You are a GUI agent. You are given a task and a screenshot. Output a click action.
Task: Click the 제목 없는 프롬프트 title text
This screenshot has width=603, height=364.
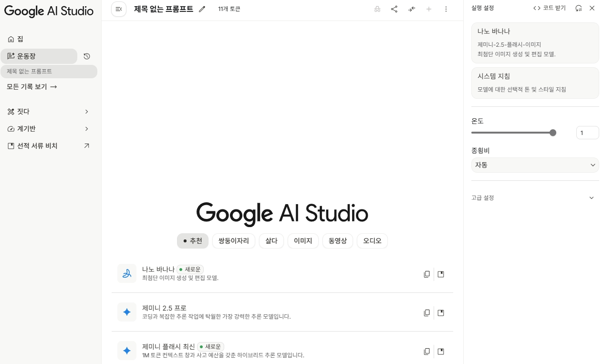pyautogui.click(x=164, y=9)
